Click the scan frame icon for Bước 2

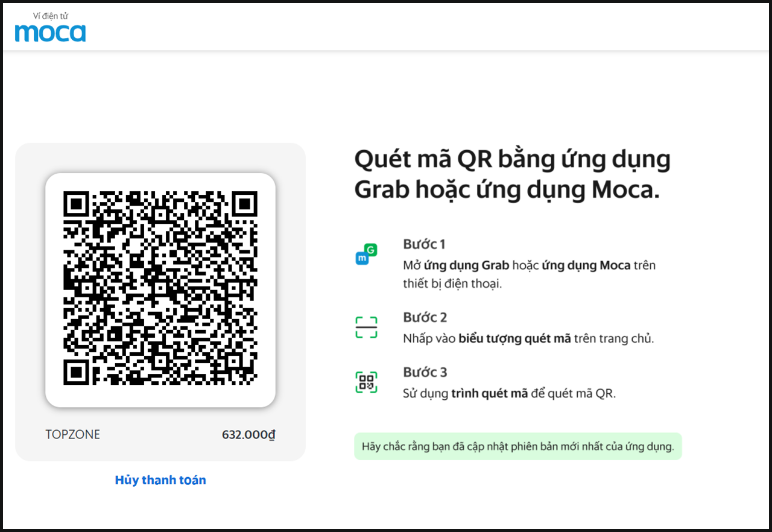click(366, 328)
